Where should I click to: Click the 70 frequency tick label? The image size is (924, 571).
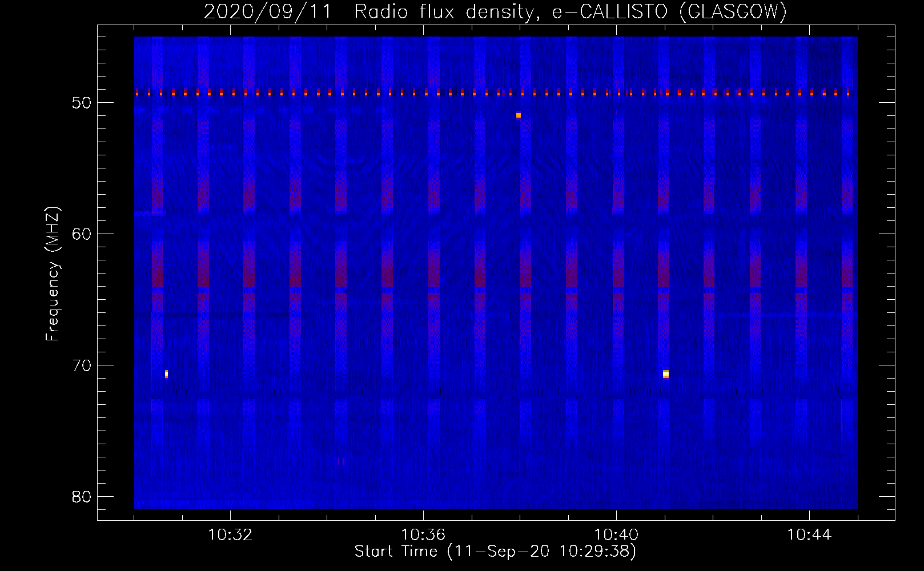[82, 365]
